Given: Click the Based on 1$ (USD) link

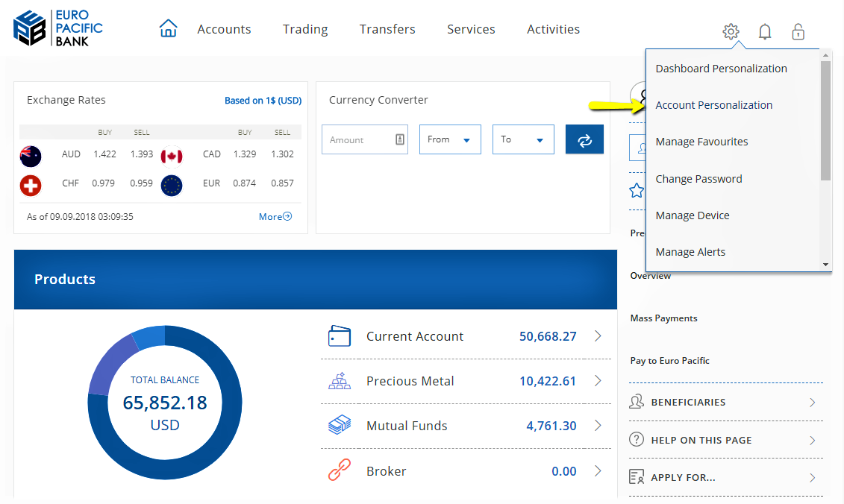Looking at the screenshot, I should coord(263,101).
